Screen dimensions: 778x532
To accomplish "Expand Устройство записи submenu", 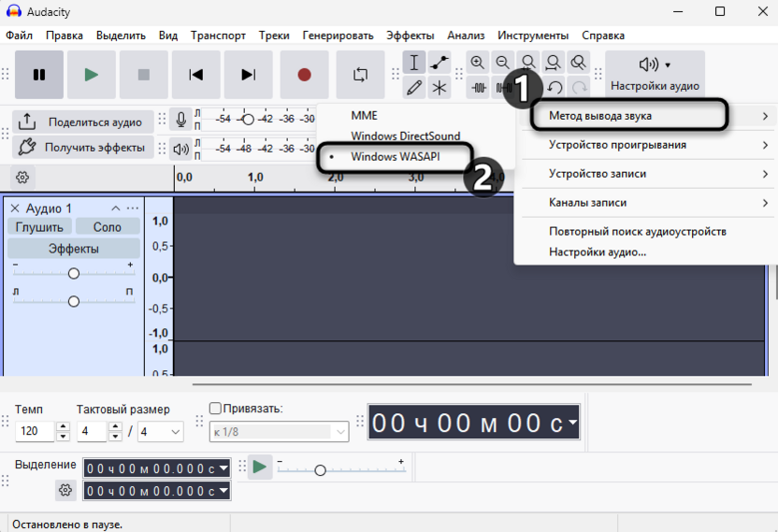I will click(x=647, y=174).
